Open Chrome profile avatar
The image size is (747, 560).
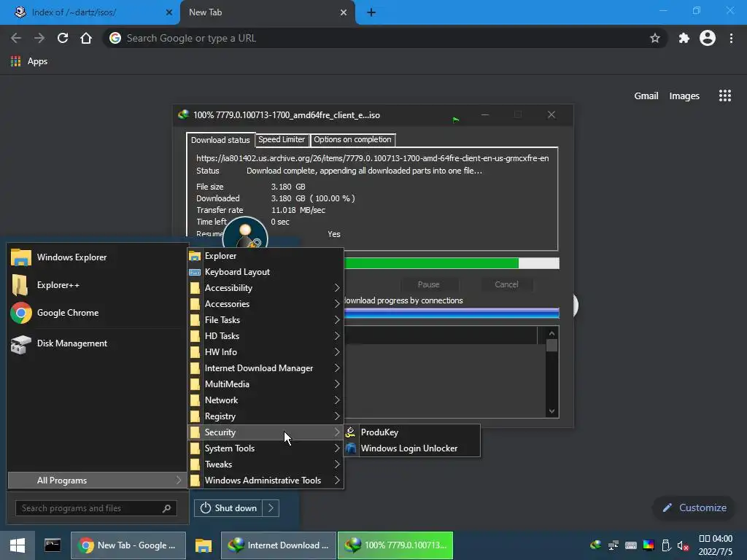[x=708, y=38]
